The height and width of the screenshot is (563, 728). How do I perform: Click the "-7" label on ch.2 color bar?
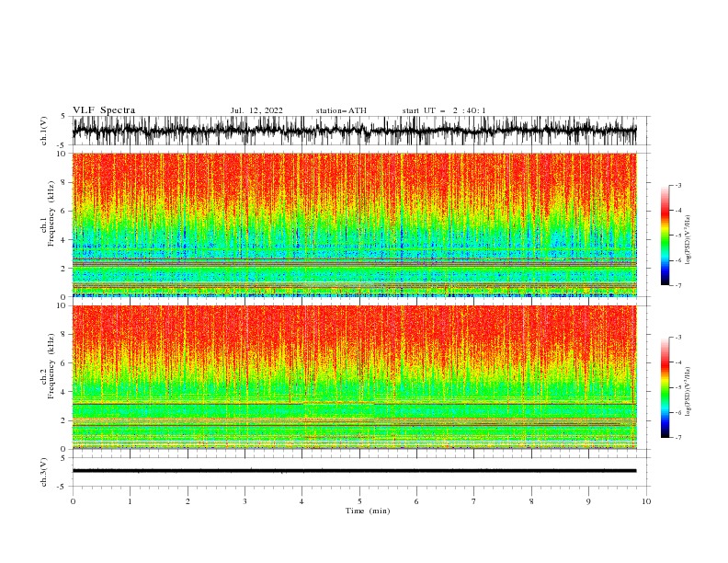coord(678,438)
